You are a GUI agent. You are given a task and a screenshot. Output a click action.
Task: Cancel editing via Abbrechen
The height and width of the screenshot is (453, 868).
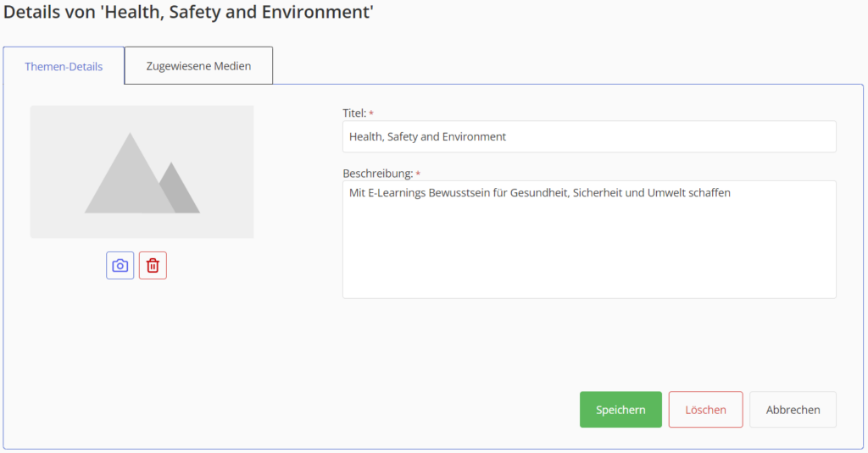coord(793,410)
